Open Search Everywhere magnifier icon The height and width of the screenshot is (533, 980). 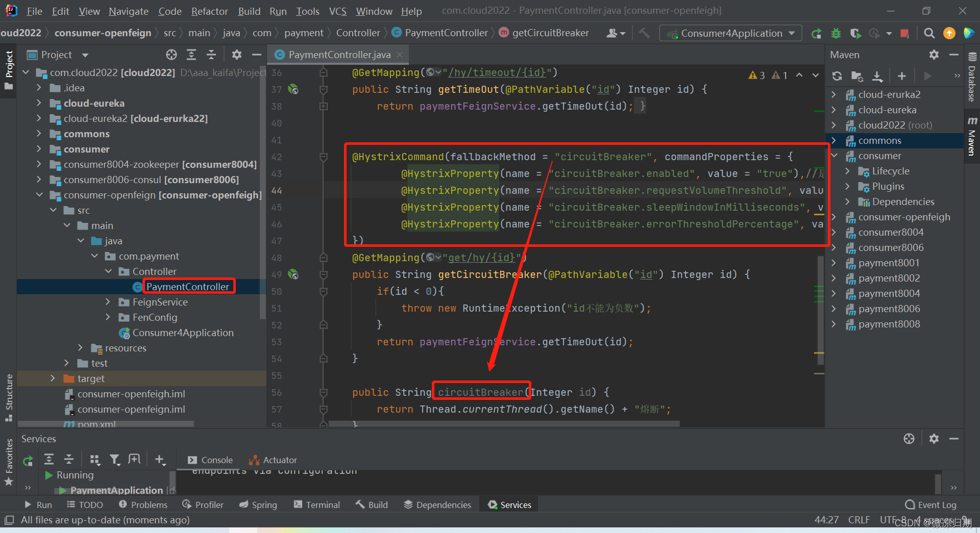click(x=929, y=33)
